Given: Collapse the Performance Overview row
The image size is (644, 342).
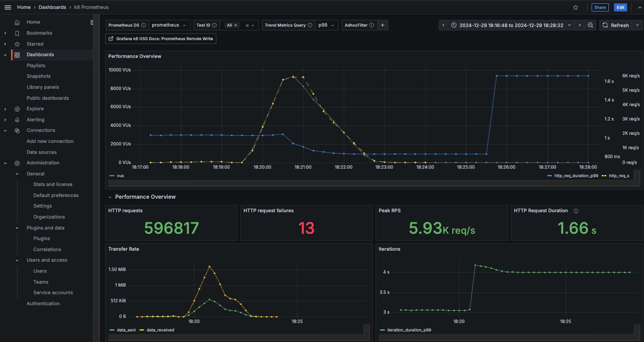Looking at the screenshot, I should pos(110,197).
